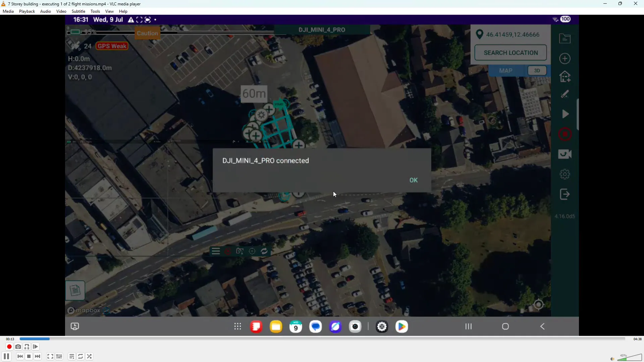Toggle loop repeat mode
The image size is (644, 362).
80,356
